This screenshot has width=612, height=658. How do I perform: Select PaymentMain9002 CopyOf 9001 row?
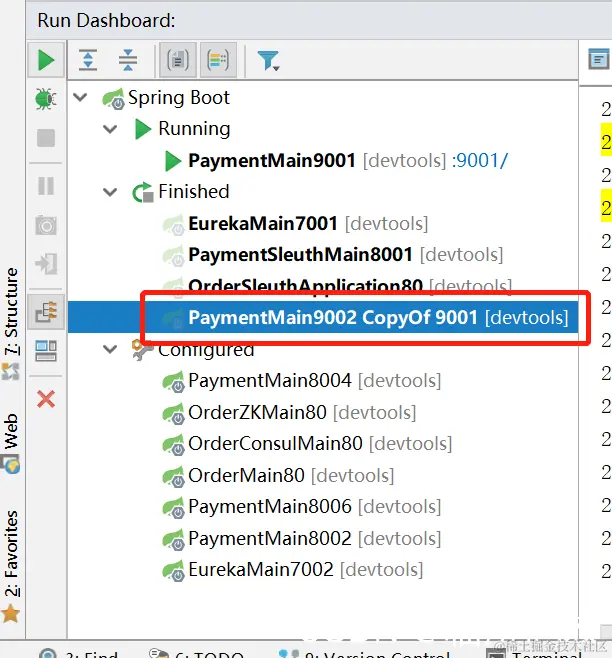(323, 317)
